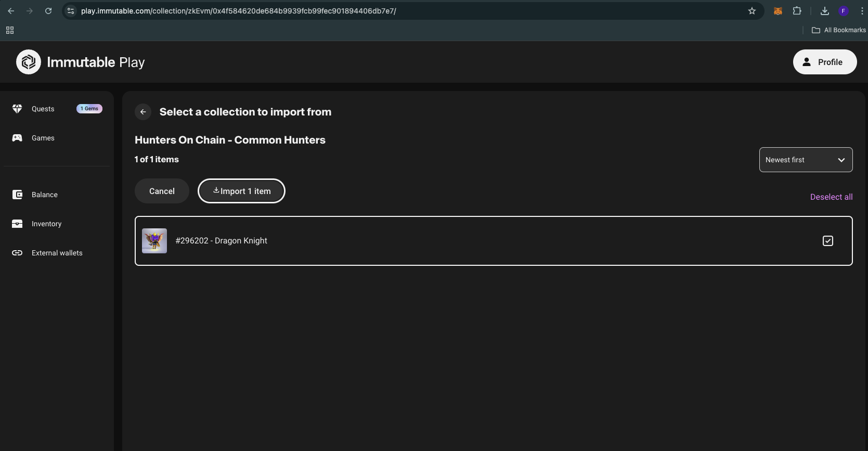Uncheck the Dragon Knight checkbox

[828, 241]
